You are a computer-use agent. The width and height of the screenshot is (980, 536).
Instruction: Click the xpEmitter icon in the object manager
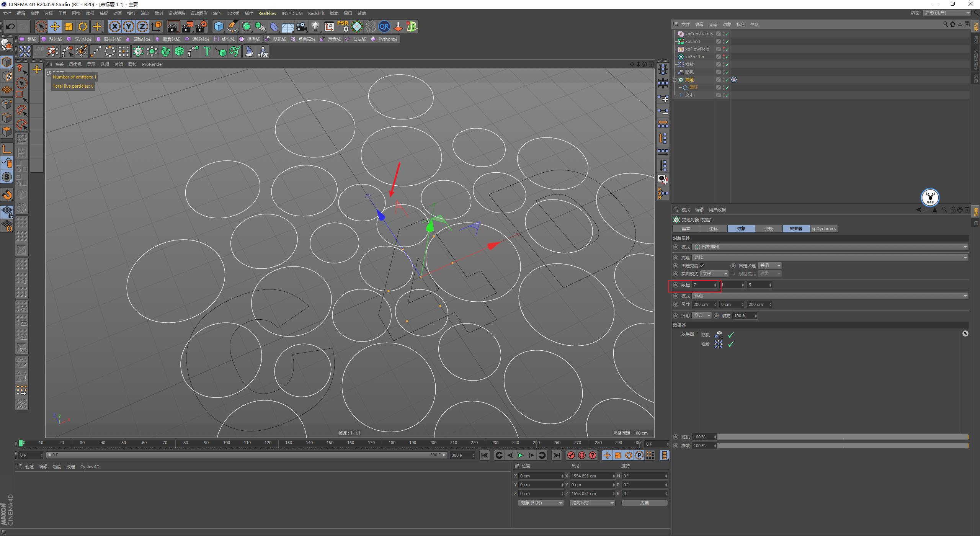coord(681,57)
